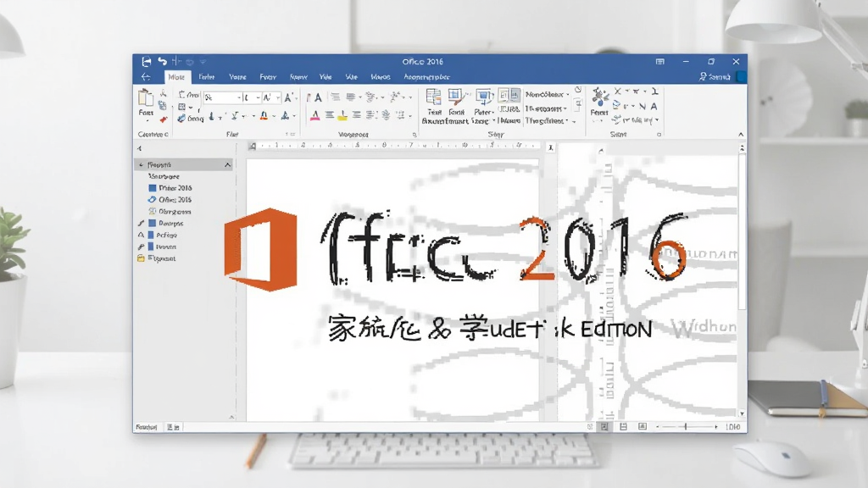Open the font color dropdown arrow
868x488 pixels.
coord(274,116)
